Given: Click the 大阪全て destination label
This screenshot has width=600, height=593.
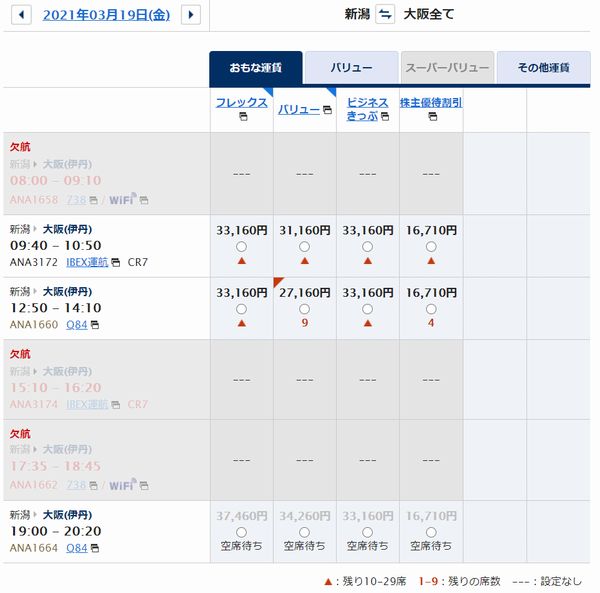Looking at the screenshot, I should click(429, 15).
